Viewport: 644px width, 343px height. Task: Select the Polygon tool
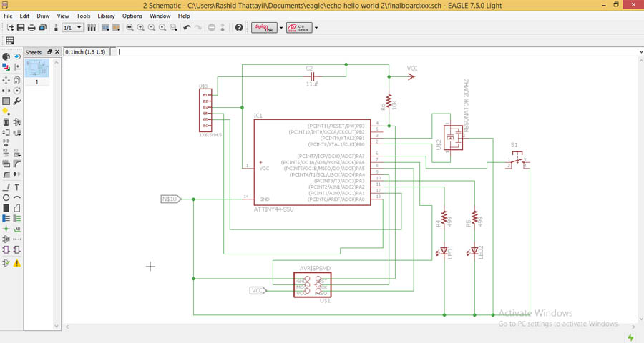(17, 208)
